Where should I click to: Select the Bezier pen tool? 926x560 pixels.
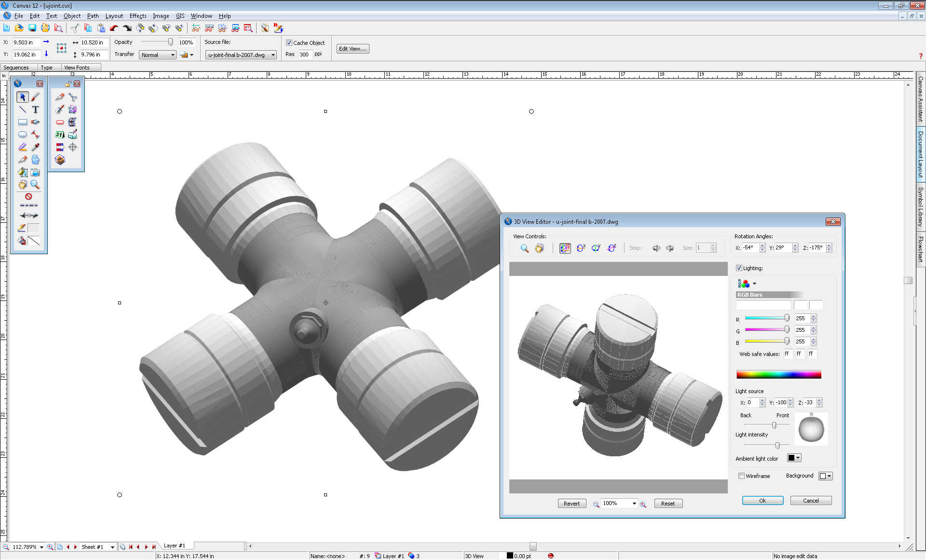pos(36,122)
